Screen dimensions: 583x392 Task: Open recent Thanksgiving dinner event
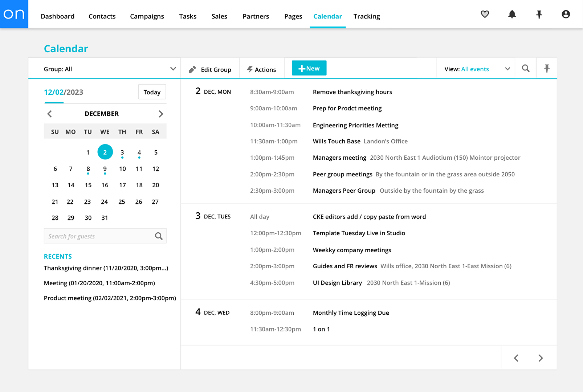tap(106, 268)
